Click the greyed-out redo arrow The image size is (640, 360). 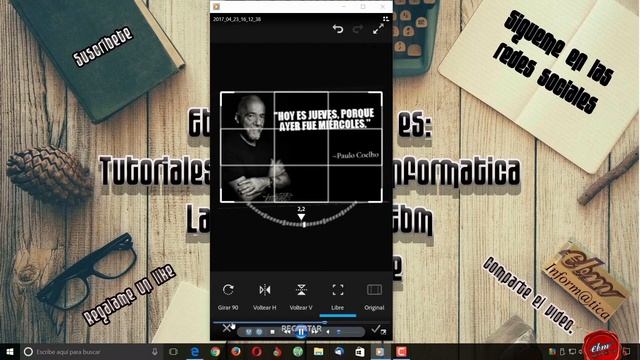[358, 29]
